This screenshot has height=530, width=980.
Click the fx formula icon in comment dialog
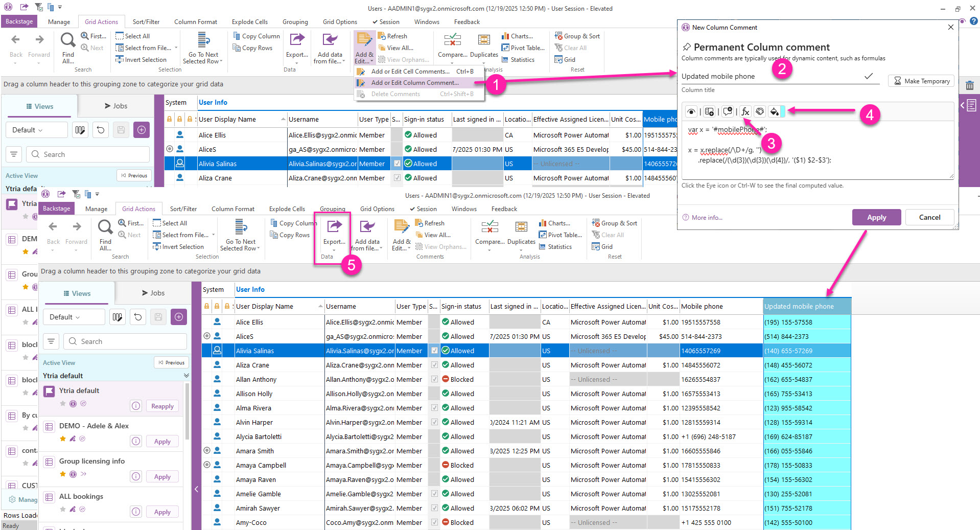click(x=745, y=112)
